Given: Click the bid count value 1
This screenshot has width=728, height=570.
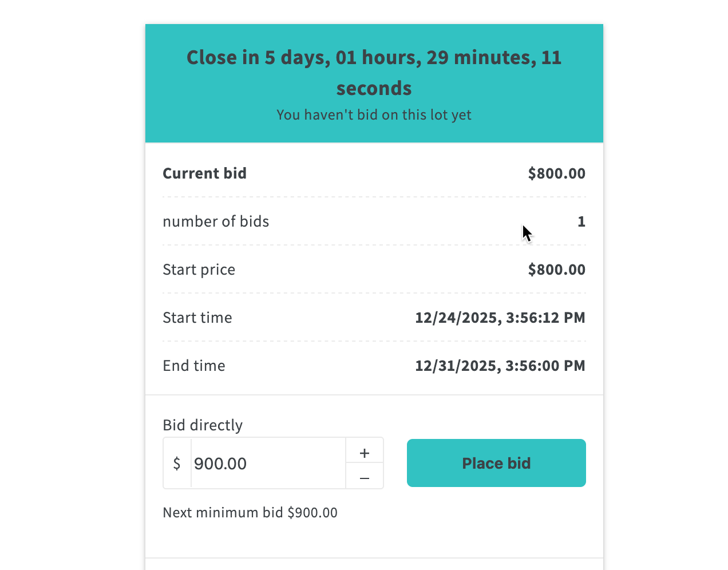Looking at the screenshot, I should tap(581, 221).
